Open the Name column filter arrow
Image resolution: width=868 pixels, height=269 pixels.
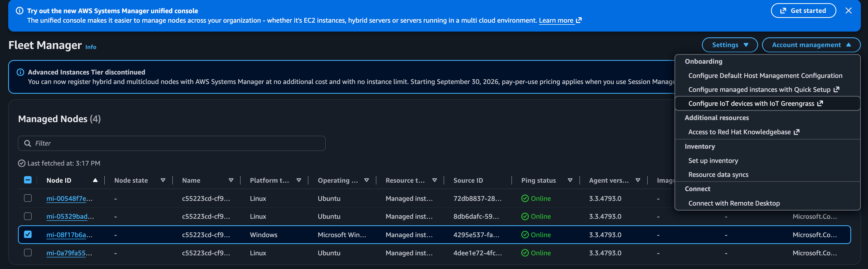tap(231, 181)
